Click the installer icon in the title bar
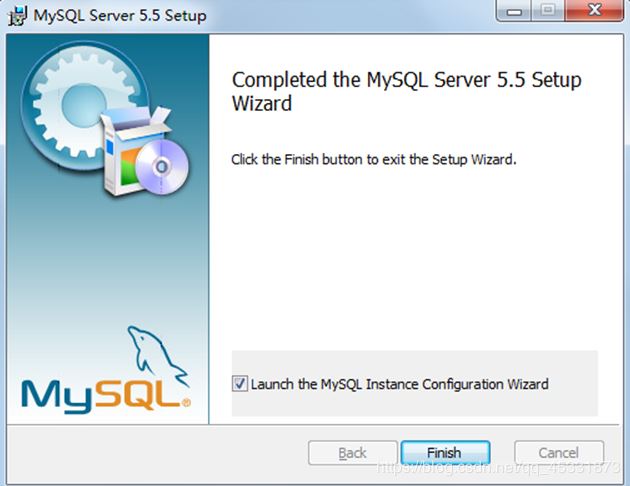Screen dimensions: 630x486 pos(16,15)
